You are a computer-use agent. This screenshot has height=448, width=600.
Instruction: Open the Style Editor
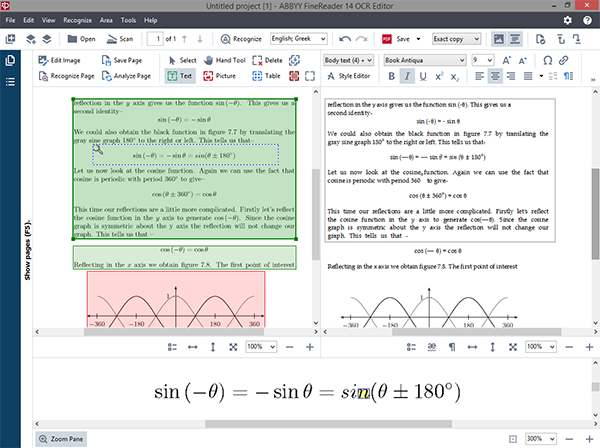[351, 75]
